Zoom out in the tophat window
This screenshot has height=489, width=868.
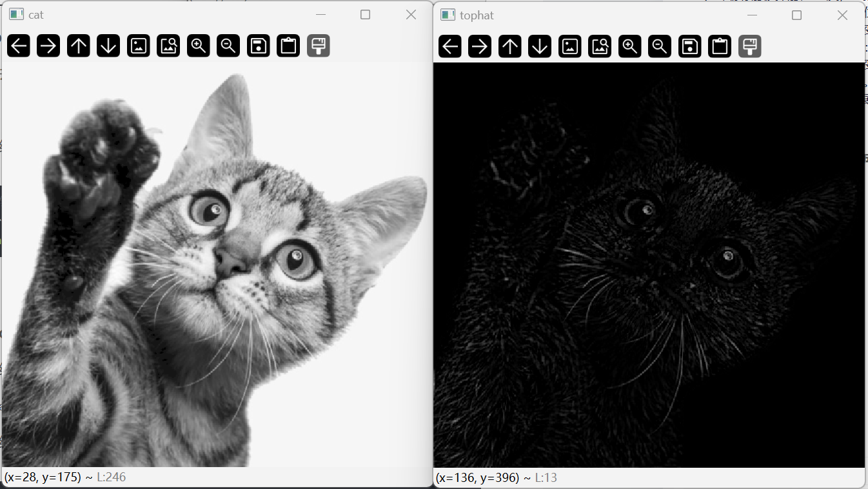(660, 46)
